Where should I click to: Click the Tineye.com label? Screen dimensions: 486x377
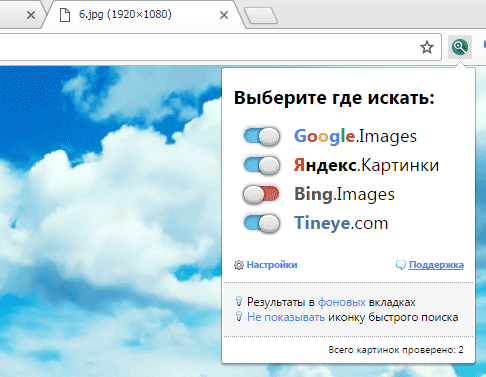pyautogui.click(x=341, y=223)
